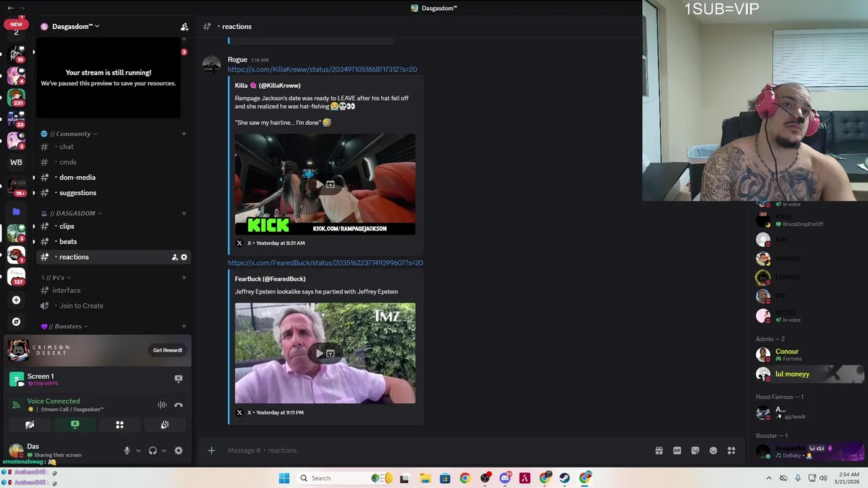
Task: Open the soundboard
Action: click(165, 425)
